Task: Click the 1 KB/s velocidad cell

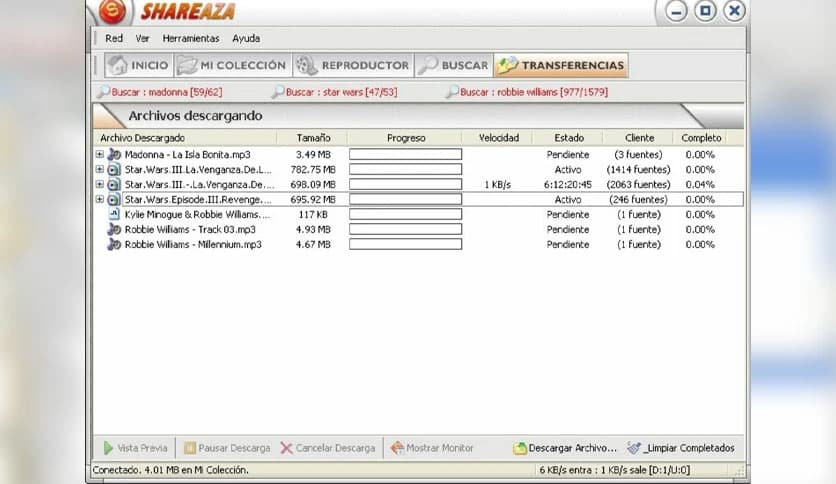Action: point(497,184)
